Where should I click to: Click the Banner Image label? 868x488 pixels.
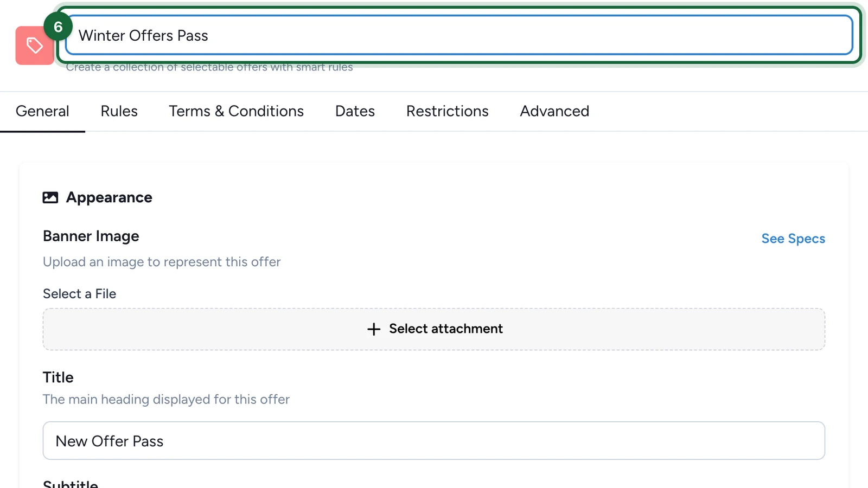91,236
